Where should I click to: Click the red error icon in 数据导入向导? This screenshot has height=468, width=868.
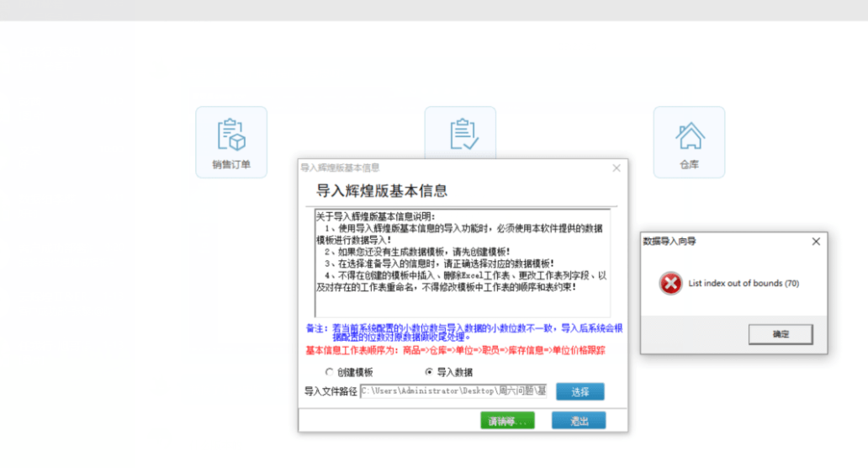point(670,284)
